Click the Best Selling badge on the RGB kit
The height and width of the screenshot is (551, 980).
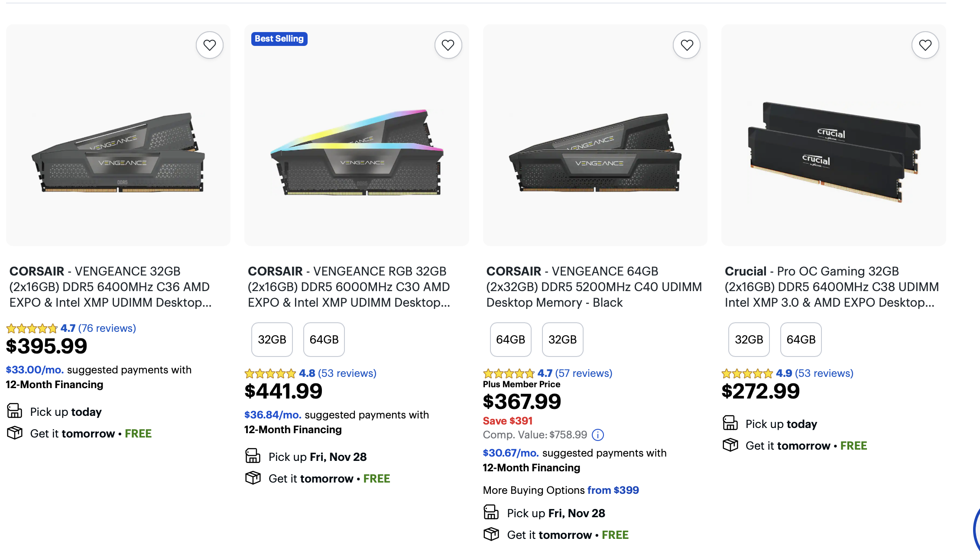pos(279,39)
